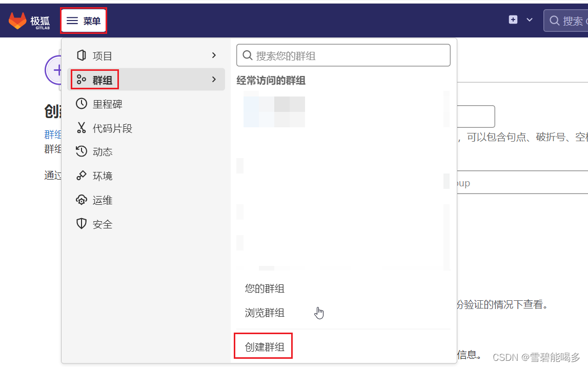Expand the 群组 submenu chevron
Viewport: 588px width, 367px height.
[x=214, y=79]
